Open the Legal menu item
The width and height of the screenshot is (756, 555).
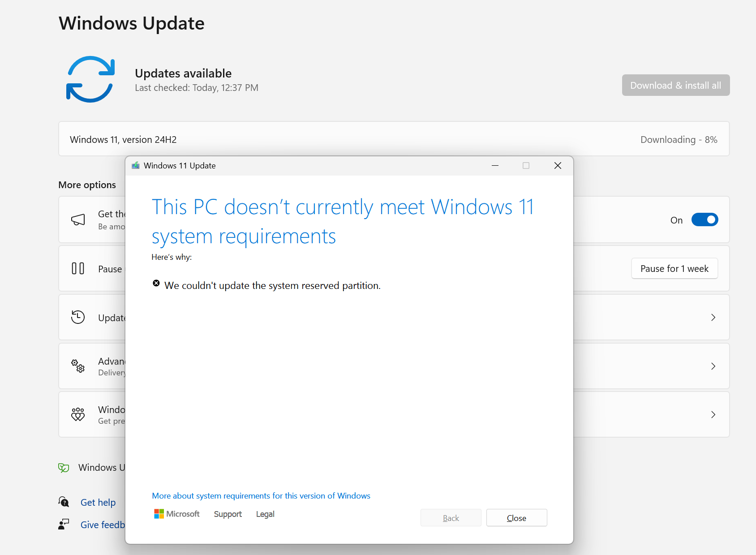265,514
